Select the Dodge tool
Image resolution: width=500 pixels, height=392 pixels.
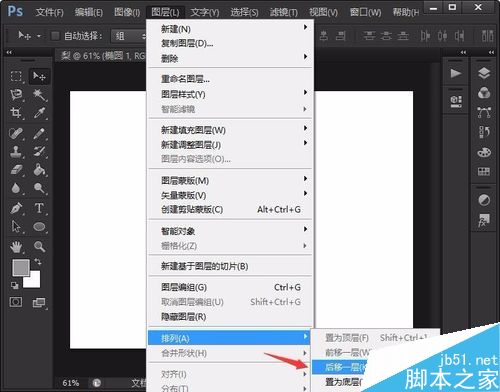coord(39,188)
